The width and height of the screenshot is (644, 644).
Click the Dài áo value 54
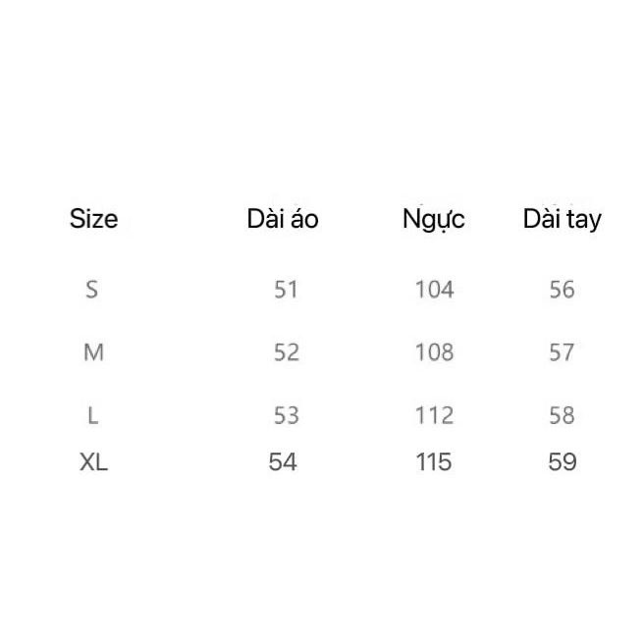[x=283, y=461]
